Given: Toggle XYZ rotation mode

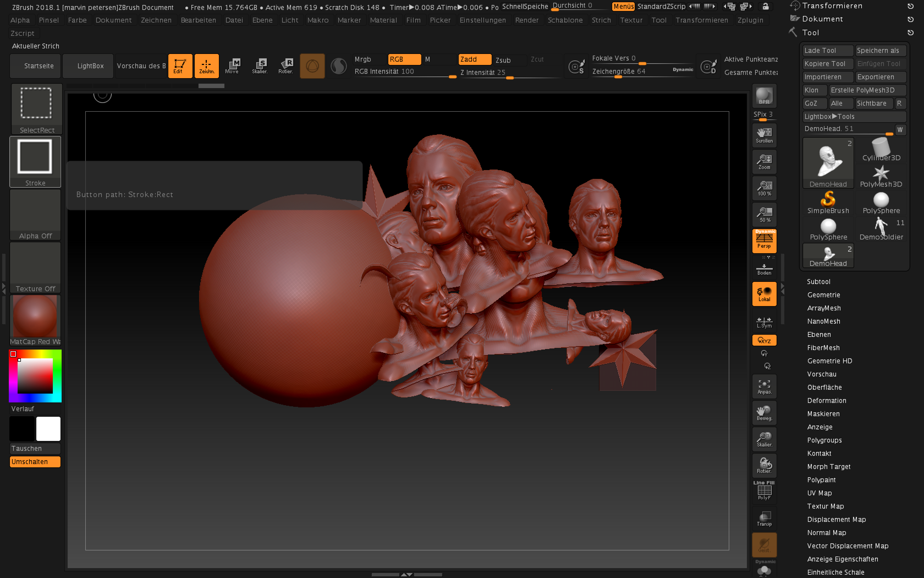Looking at the screenshot, I should 764,340.
